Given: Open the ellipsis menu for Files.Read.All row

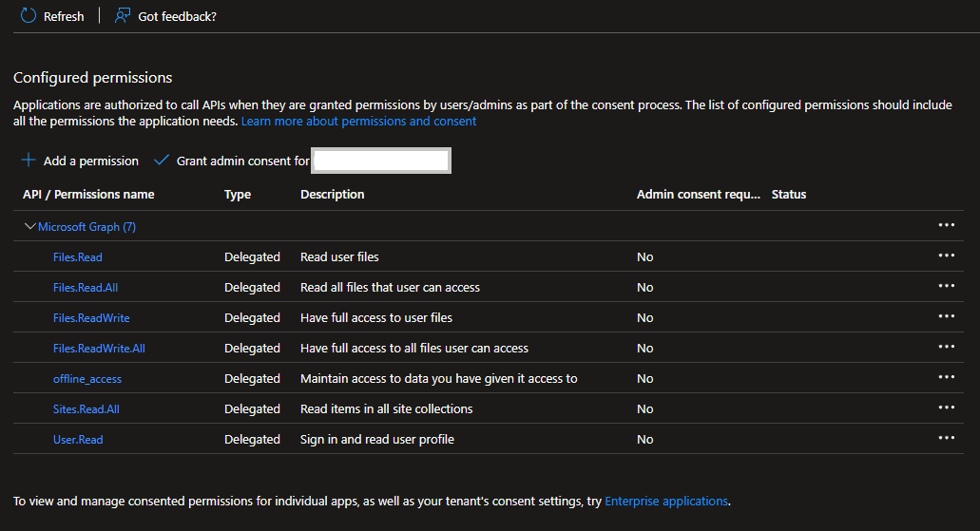Looking at the screenshot, I should pos(946,286).
